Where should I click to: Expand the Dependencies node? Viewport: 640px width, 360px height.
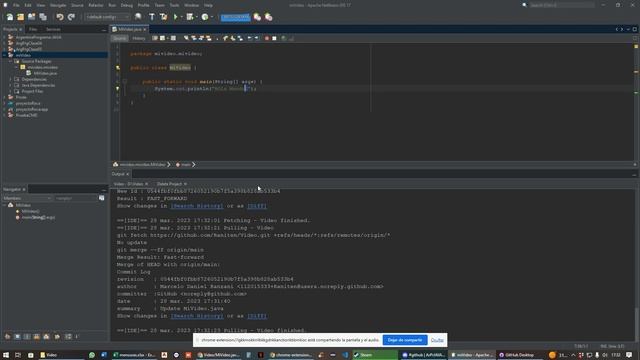tap(10, 79)
